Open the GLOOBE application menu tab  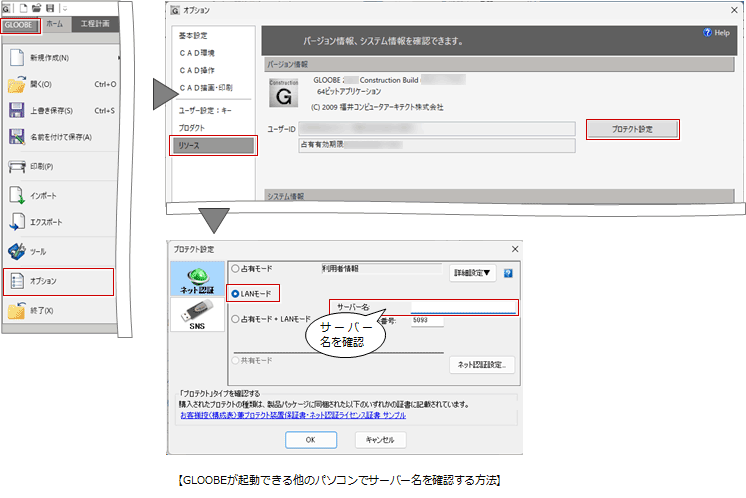[x=19, y=25]
